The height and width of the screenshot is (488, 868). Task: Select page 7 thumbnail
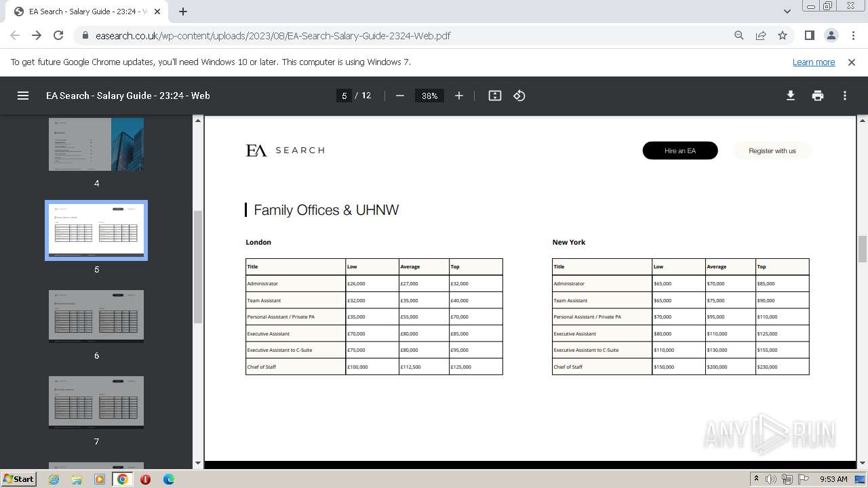(96, 402)
